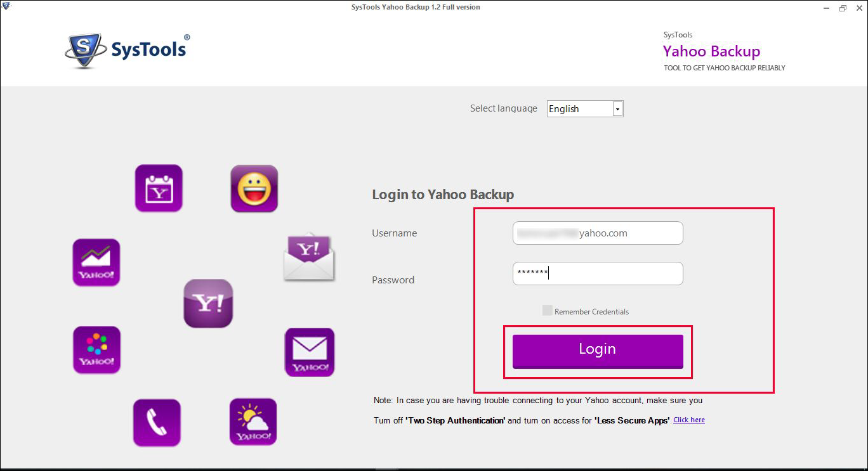Focus the Password input field
Image resolution: width=868 pixels, height=471 pixels.
(598, 273)
